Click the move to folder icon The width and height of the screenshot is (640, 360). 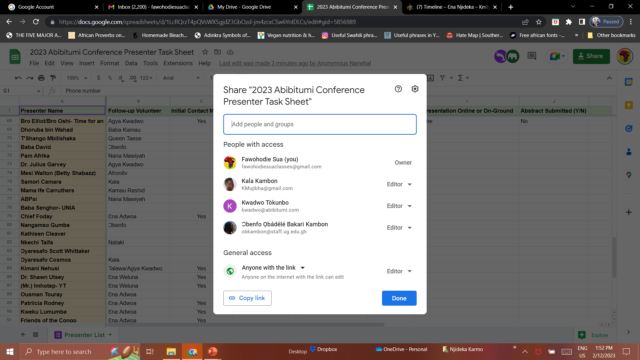pyautogui.click(x=218, y=52)
